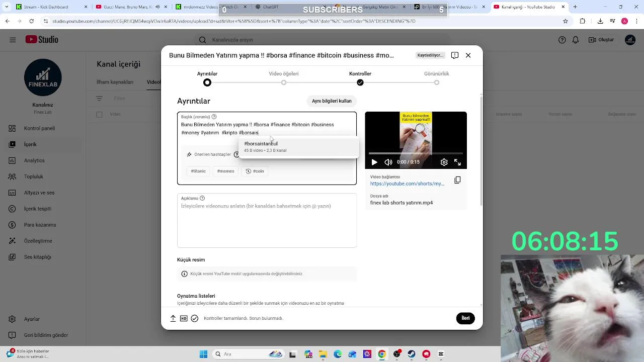The image size is (644, 362).
Task: Open Chrome downloads
Action: [600, 21]
